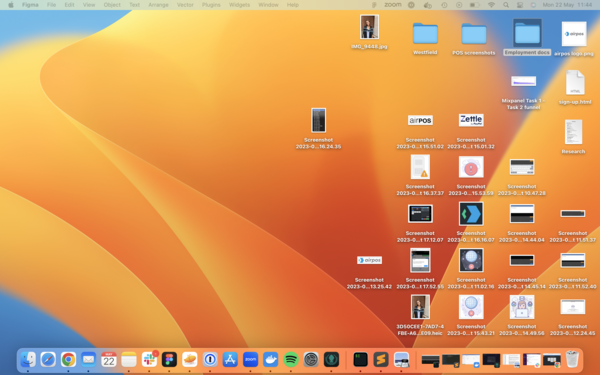Click the zoom status item in menu bar
Screen dimensions: 600x375
(393, 5)
